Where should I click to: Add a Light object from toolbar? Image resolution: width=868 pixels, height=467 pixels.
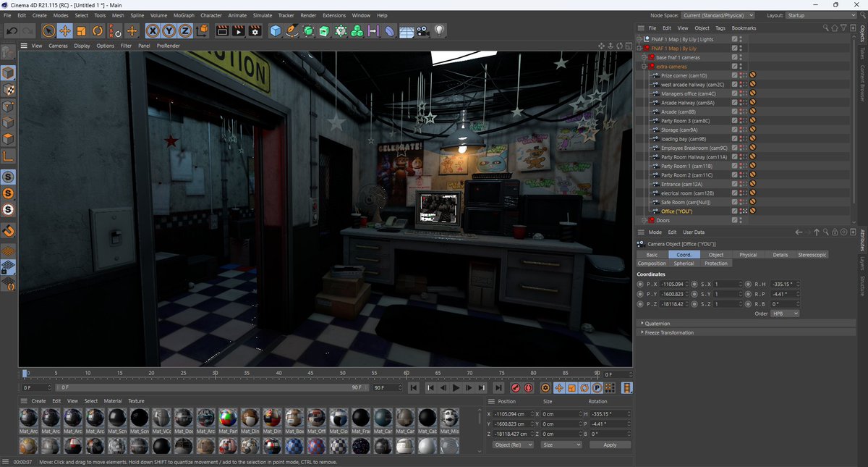(x=440, y=31)
